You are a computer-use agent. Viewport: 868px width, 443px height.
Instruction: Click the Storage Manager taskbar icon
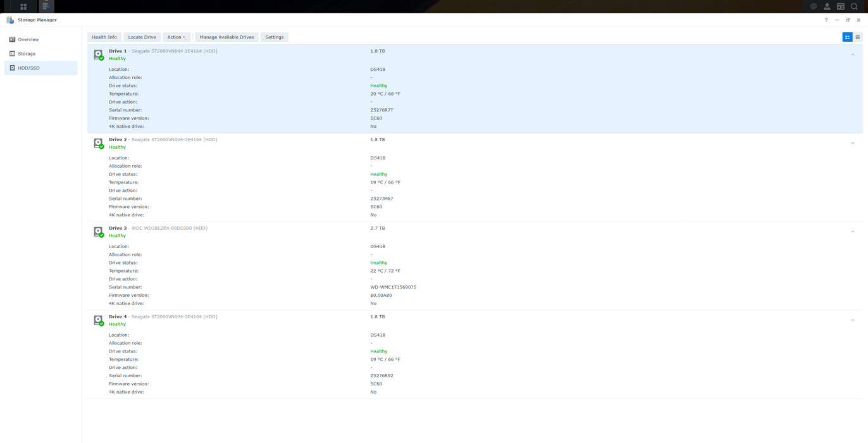pyautogui.click(x=46, y=6)
